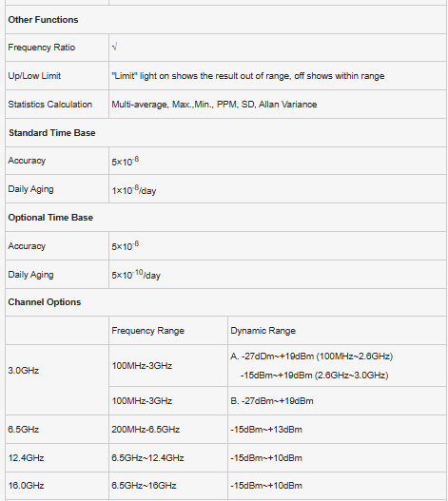448x501 pixels.
Task: Click the Optional Time Base heading
Action: click(50, 218)
